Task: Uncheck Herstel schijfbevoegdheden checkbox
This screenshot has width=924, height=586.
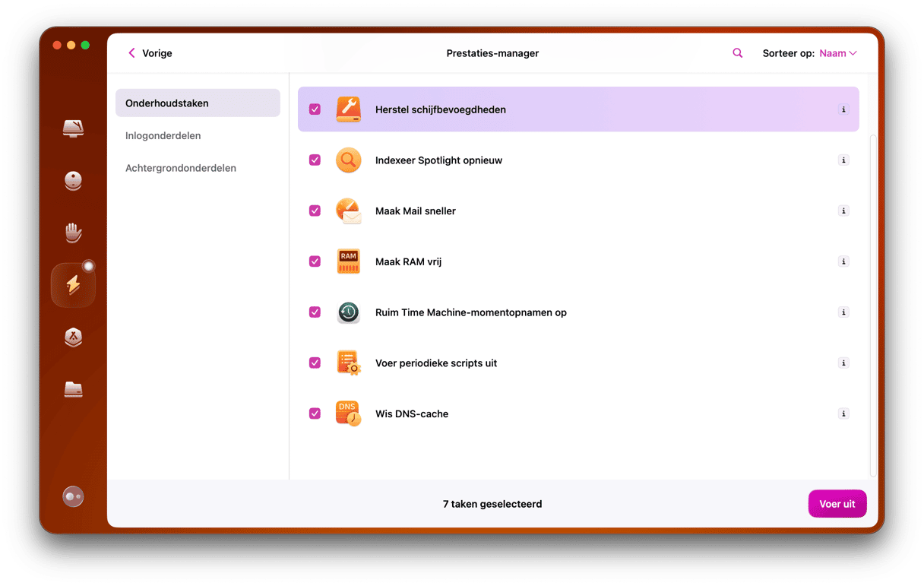Action: (x=315, y=109)
